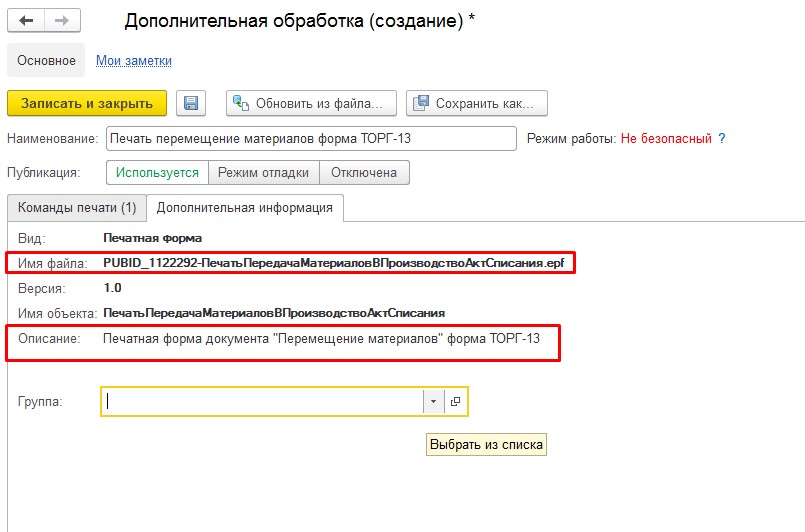
Task: Open the Группа field's open-form icon
Action: 455,402
